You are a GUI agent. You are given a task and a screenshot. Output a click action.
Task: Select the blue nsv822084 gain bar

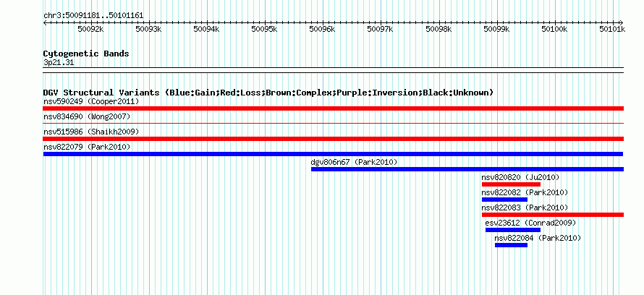click(x=511, y=245)
